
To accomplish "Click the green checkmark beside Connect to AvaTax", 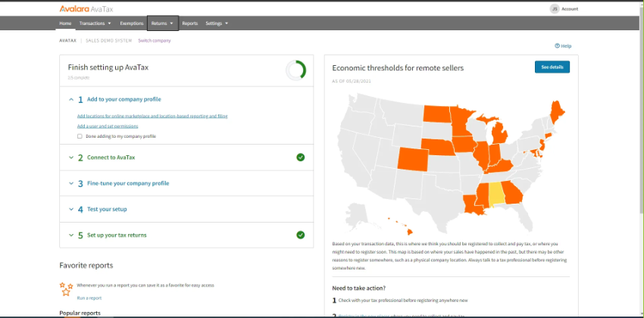I will 301,157.
